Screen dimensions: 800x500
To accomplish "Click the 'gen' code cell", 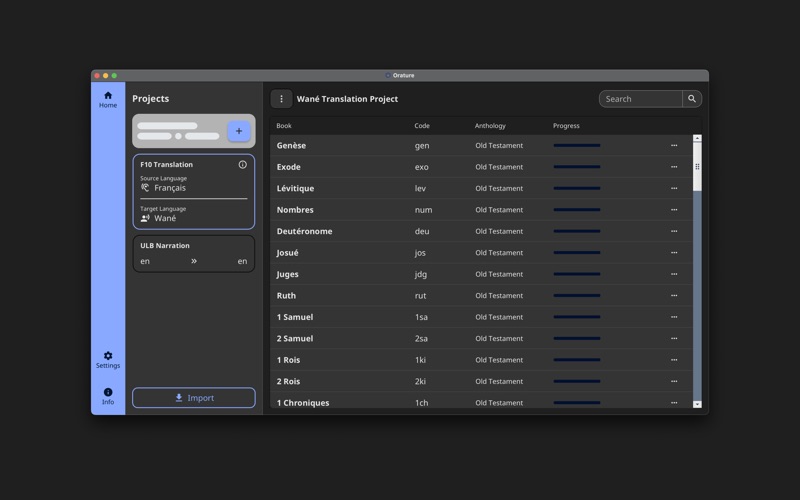I will click(422, 145).
